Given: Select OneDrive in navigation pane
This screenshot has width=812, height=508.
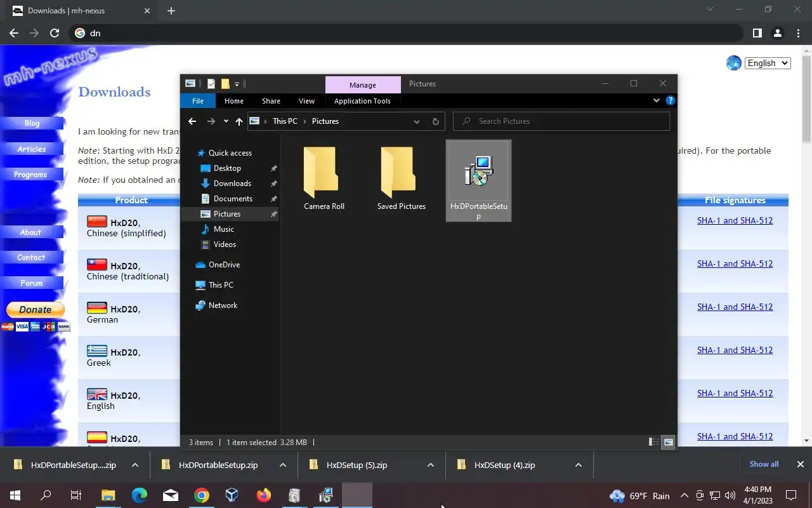Looking at the screenshot, I should click(224, 265).
